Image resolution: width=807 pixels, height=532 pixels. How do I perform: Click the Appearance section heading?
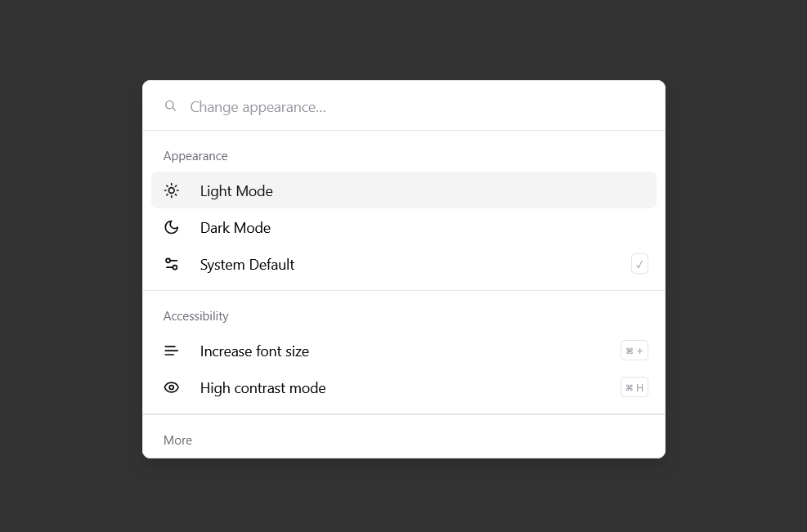(x=195, y=156)
